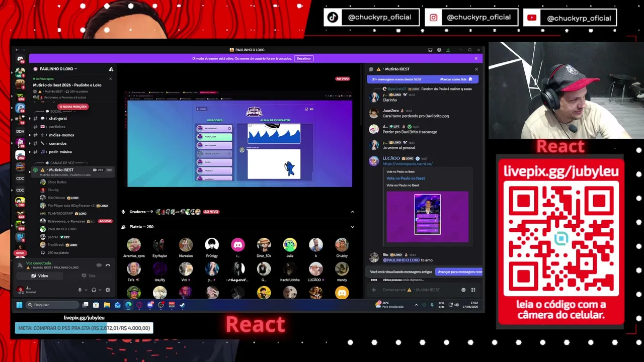This screenshot has width=644, height=362.
Task: Dismiss the Ao Vivo agora stage banner
Action: pyautogui.click(x=111, y=78)
